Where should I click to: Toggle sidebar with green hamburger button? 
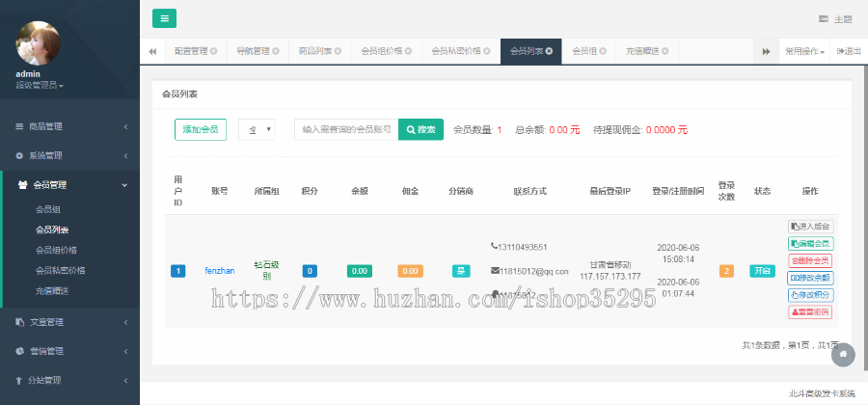(x=164, y=18)
